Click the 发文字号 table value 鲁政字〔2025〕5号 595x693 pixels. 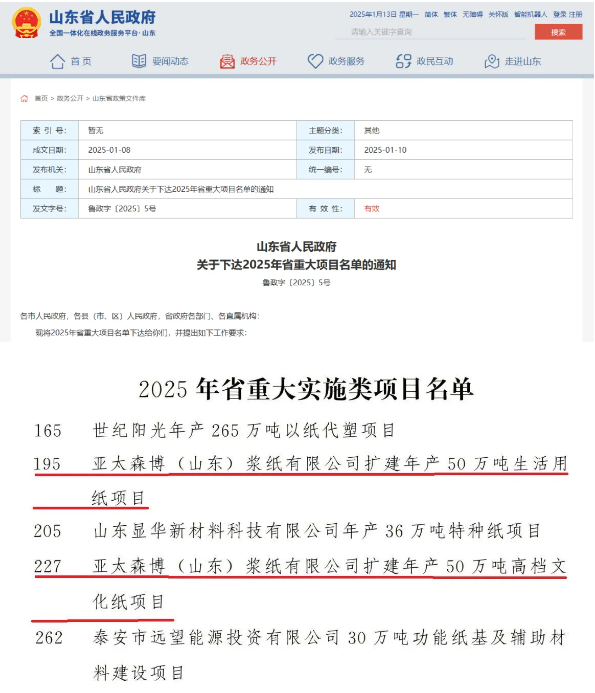click(x=122, y=209)
